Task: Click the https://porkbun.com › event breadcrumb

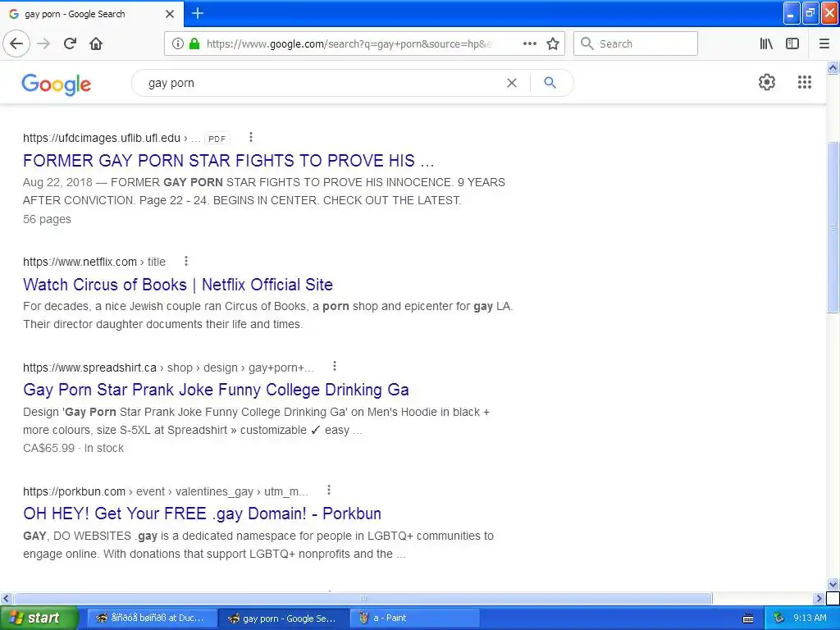Action: (x=94, y=491)
